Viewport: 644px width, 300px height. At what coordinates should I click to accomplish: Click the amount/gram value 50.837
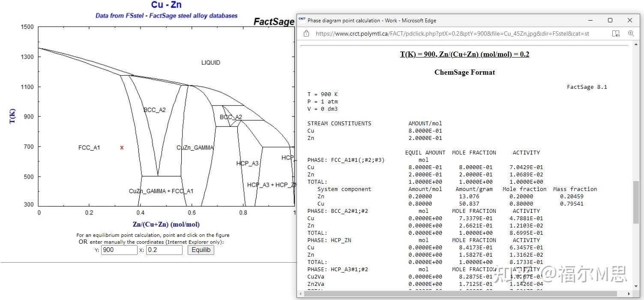(x=469, y=204)
